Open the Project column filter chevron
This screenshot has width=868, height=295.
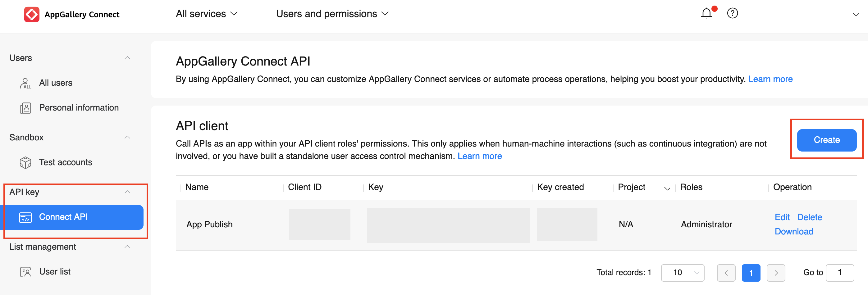[x=667, y=188]
